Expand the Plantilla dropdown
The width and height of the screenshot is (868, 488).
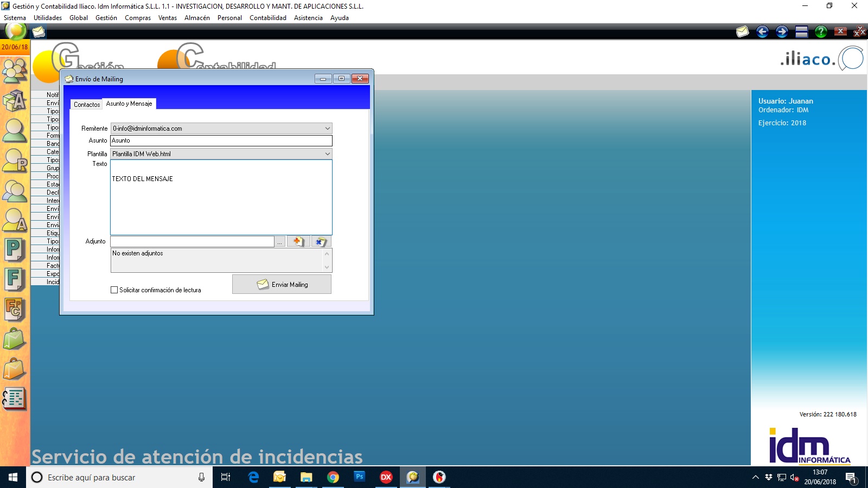point(327,154)
